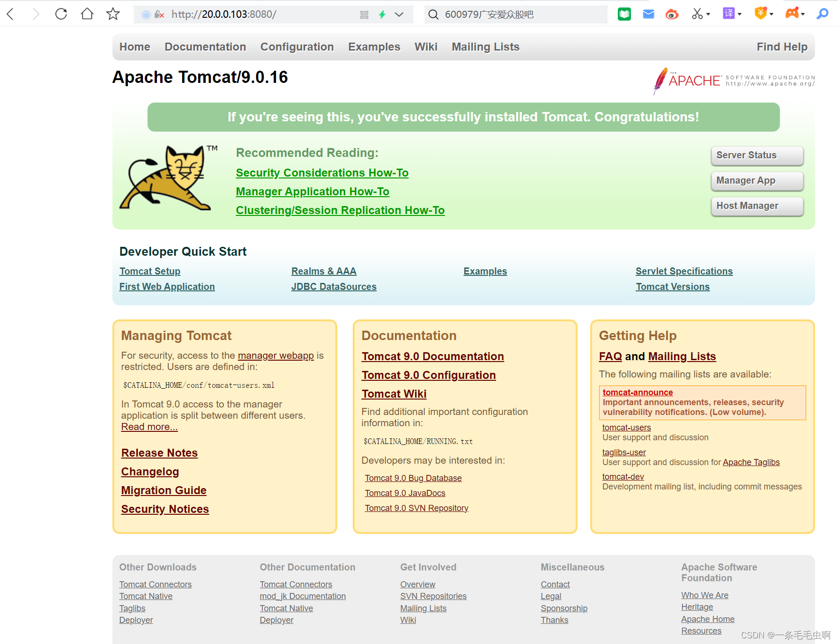This screenshot has width=838, height=644.
Task: Open the Migration Guide link
Action: pos(163,490)
